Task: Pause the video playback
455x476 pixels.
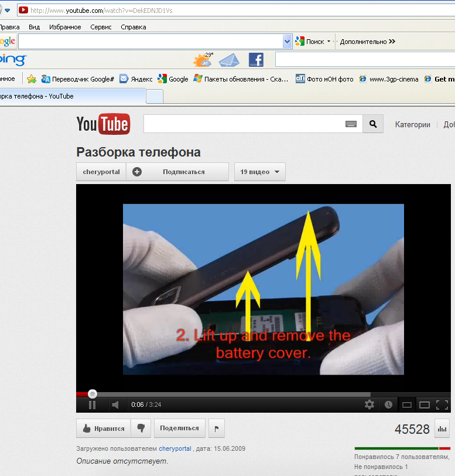Action: (x=92, y=404)
